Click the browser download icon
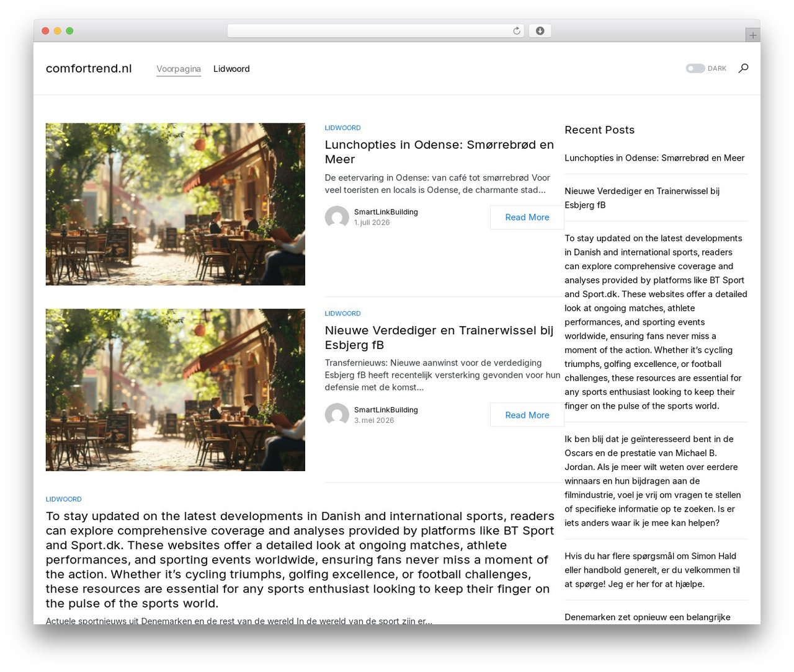 [x=540, y=31]
